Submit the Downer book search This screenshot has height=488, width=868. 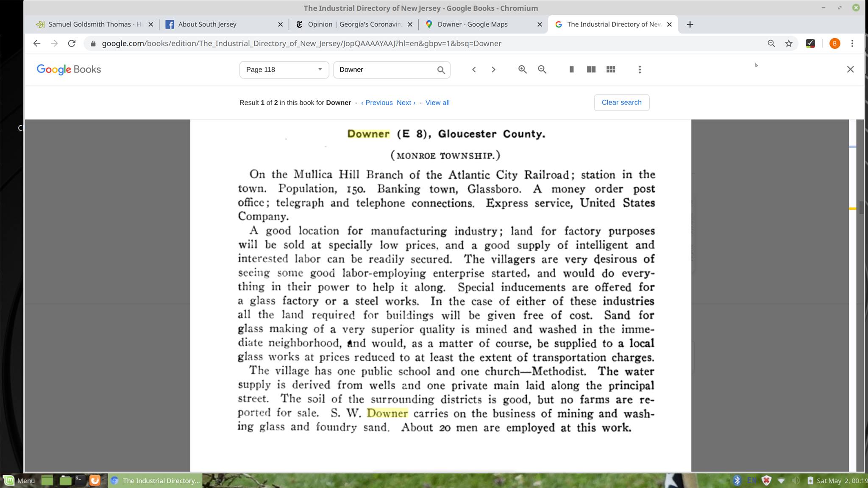[441, 70]
